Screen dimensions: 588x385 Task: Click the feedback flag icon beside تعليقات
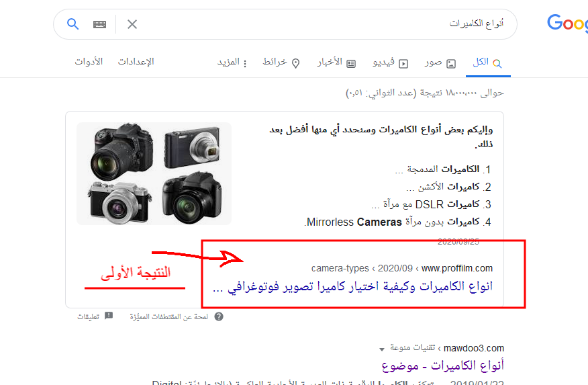click(109, 316)
